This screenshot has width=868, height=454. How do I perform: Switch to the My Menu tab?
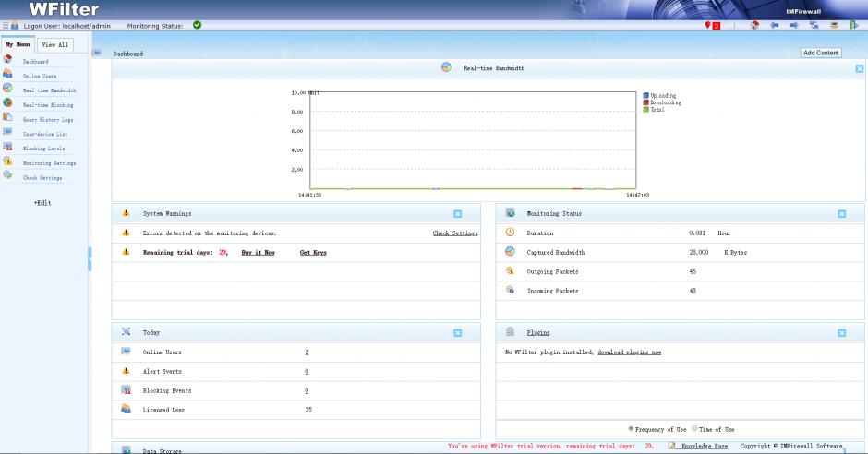(18, 44)
